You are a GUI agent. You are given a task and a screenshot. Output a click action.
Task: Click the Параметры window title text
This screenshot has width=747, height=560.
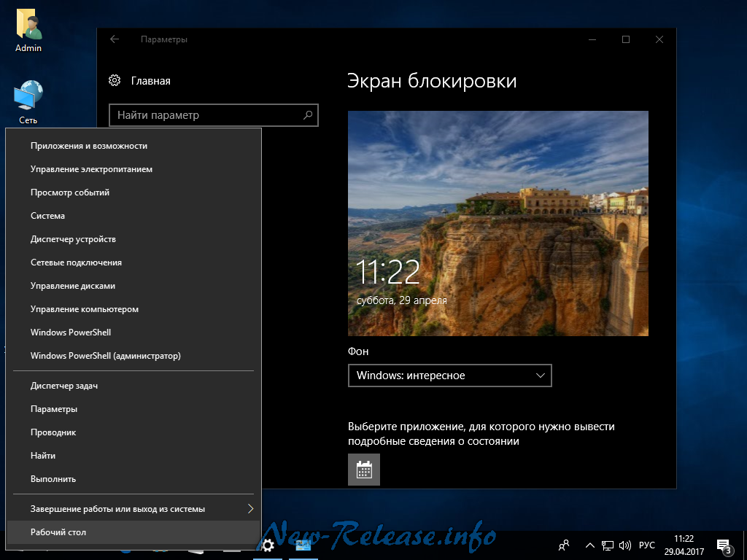[164, 39]
